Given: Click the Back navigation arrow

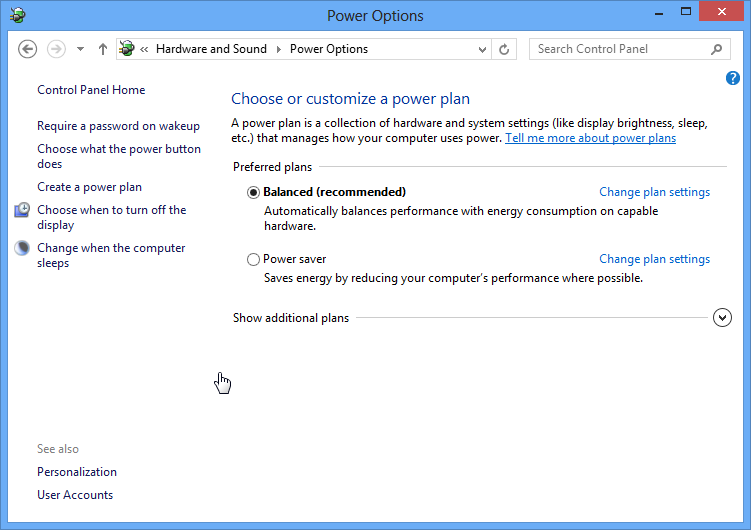Looking at the screenshot, I should 28,49.
